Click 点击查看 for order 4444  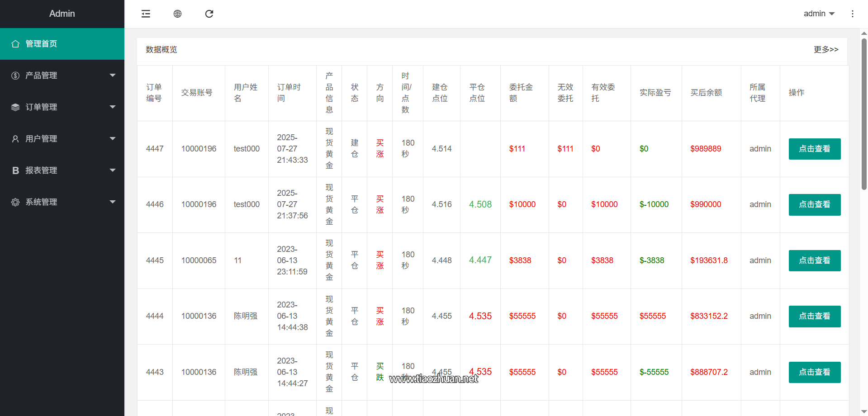pos(815,317)
